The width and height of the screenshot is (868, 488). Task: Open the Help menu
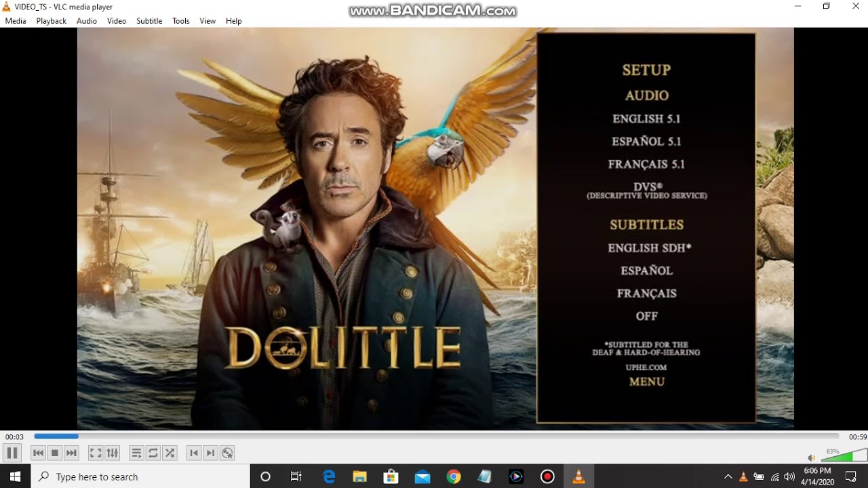(x=234, y=21)
